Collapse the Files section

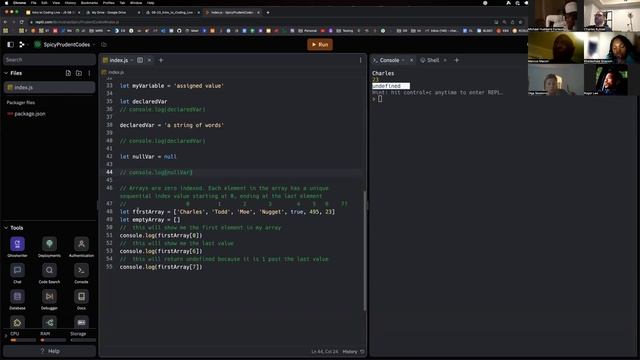click(x=6, y=73)
